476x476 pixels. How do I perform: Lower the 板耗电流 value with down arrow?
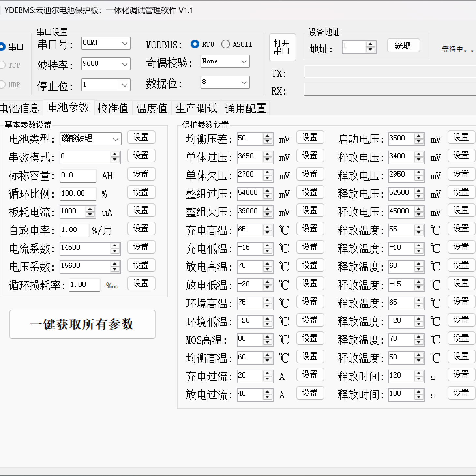coord(90,215)
